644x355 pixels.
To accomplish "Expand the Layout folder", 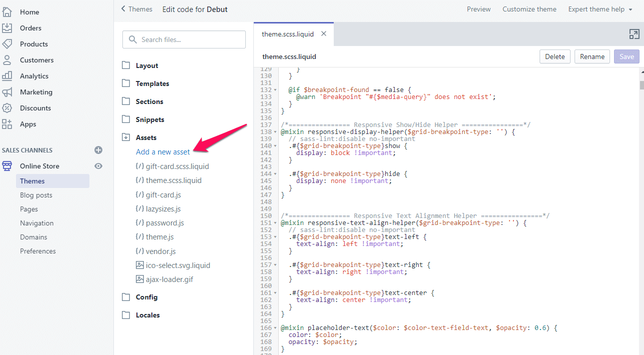I will pyautogui.click(x=147, y=65).
